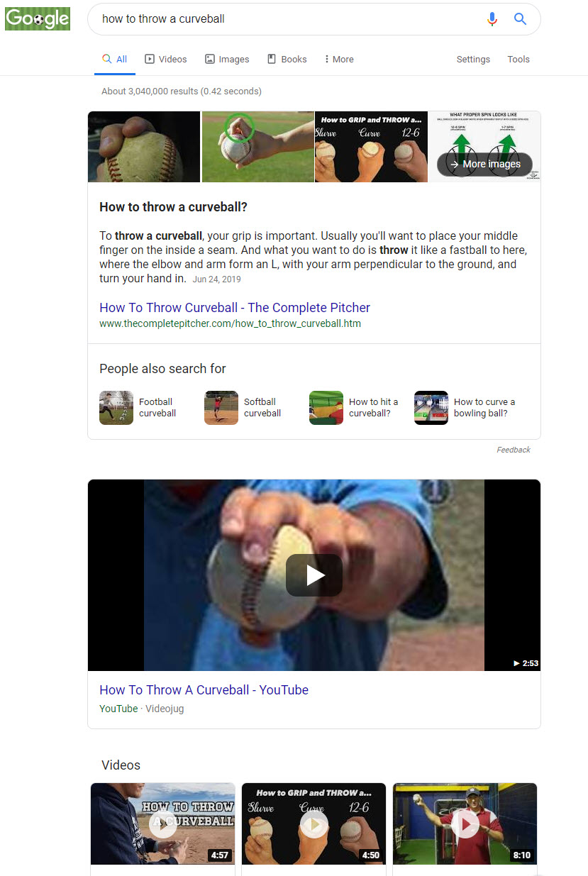This screenshot has height=876, width=588.
Task: Play the featured curveball YouTube video
Action: [314, 575]
